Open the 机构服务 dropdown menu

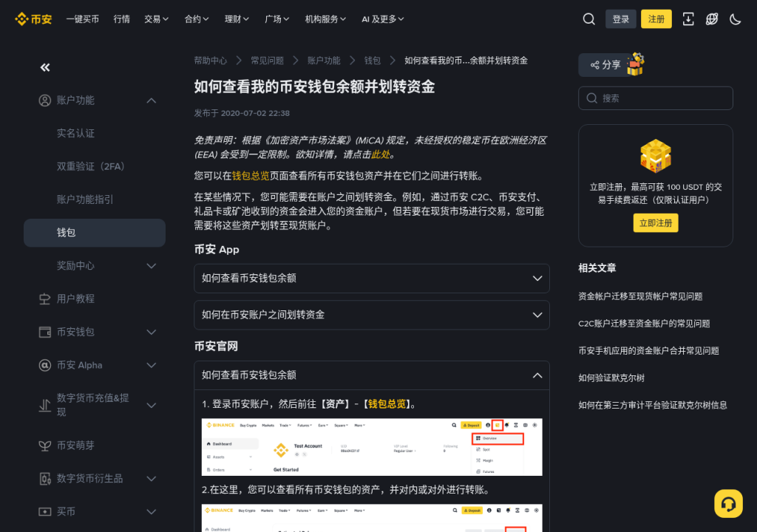click(x=325, y=18)
